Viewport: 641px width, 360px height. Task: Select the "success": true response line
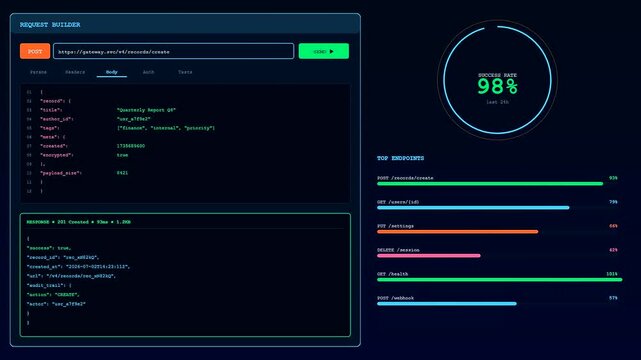[x=49, y=248]
